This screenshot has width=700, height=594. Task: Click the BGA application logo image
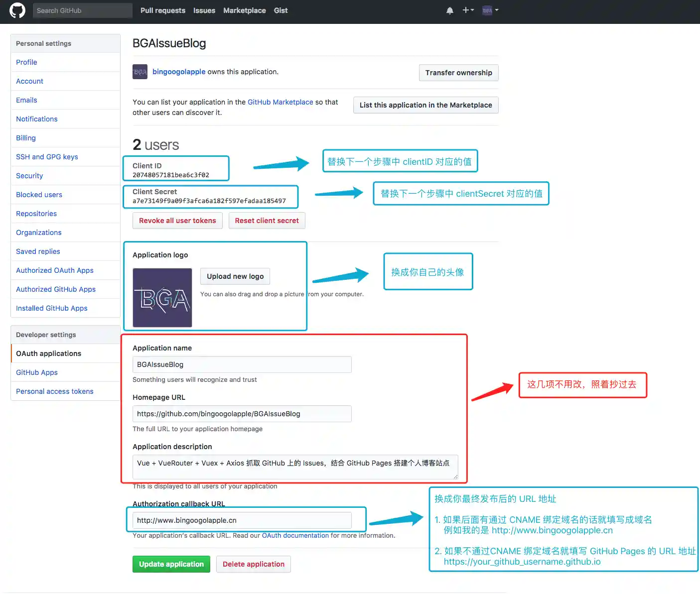(162, 298)
